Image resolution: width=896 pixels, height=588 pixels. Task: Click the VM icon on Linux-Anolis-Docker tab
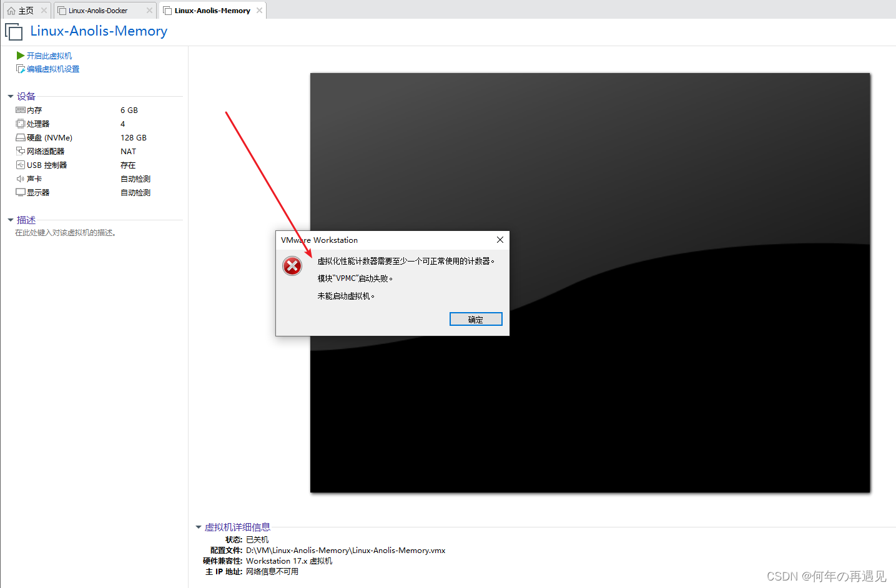tap(62, 11)
